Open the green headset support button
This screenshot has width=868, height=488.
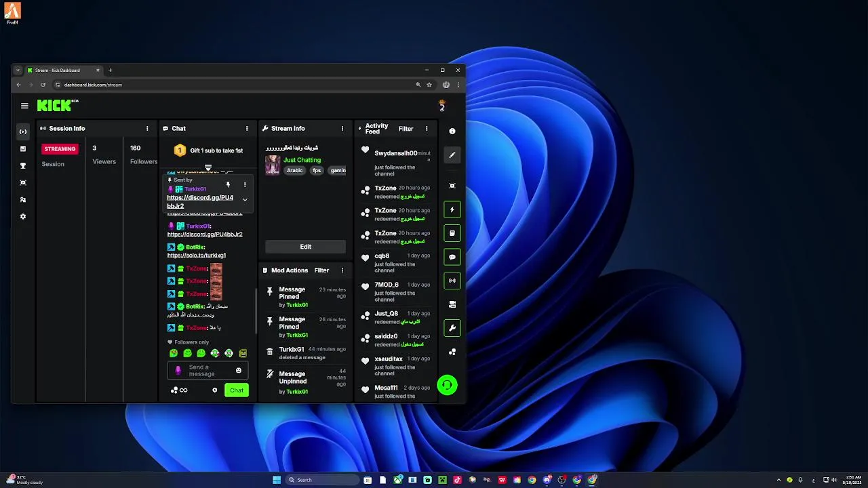[447, 385]
